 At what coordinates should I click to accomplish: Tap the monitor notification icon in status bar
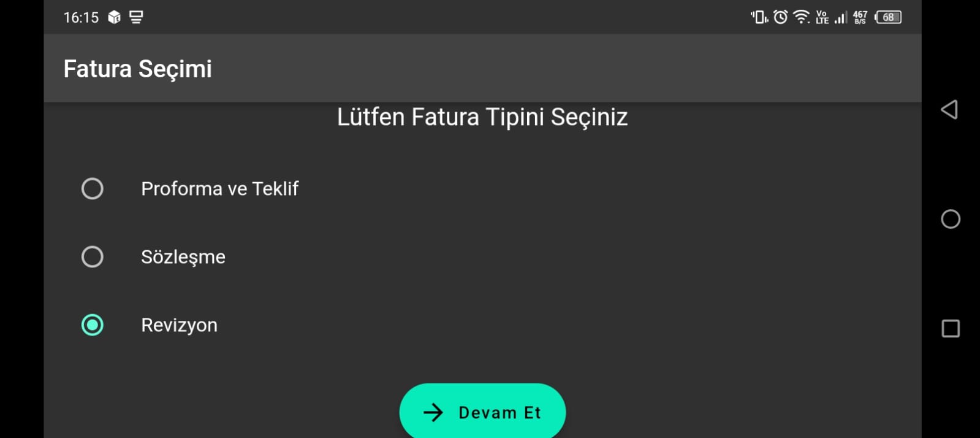(x=136, y=17)
